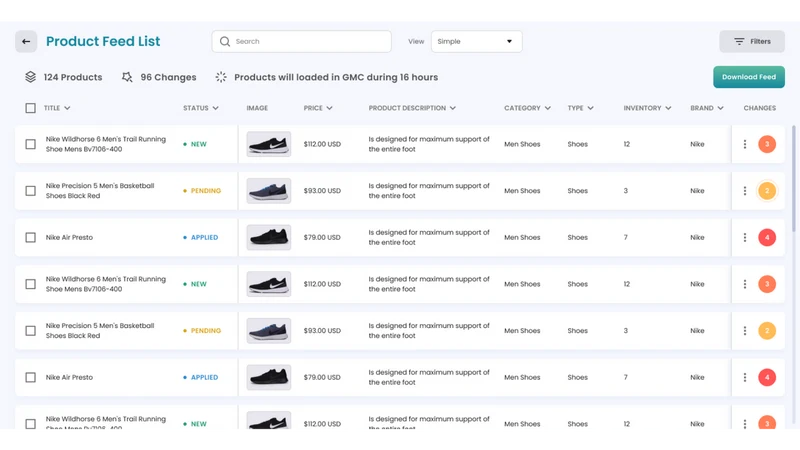Open the three-dot menu for first Nike Precision row
800x450 pixels.
pos(745,191)
